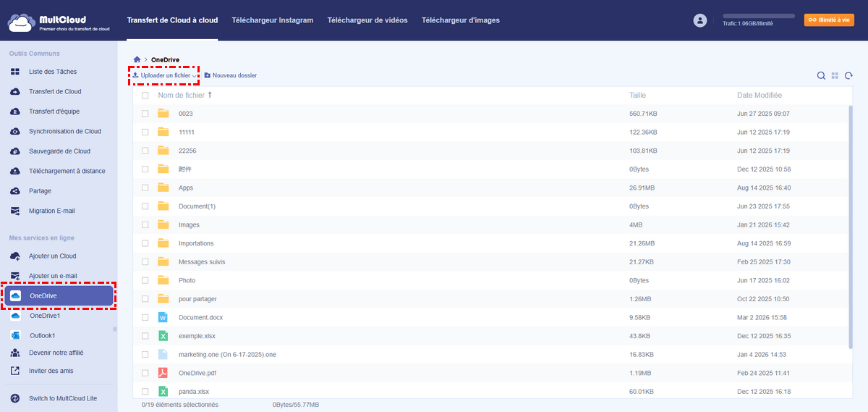Click the search magnifier icon
The height and width of the screenshot is (412, 868).
point(821,75)
